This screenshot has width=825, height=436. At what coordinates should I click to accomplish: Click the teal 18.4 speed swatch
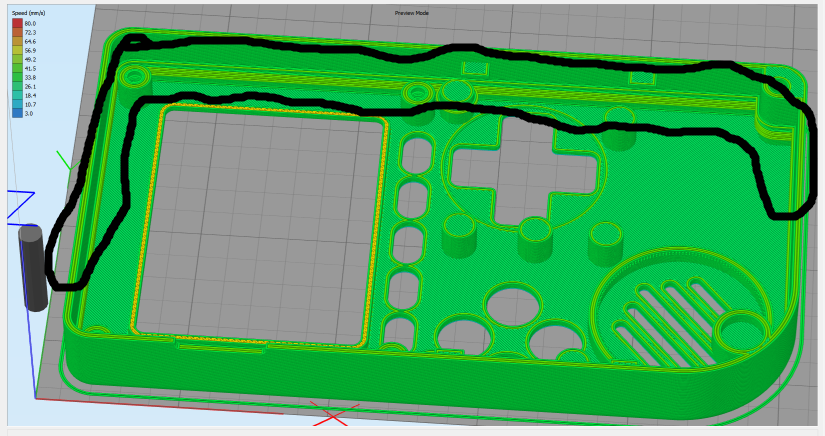tap(17, 95)
